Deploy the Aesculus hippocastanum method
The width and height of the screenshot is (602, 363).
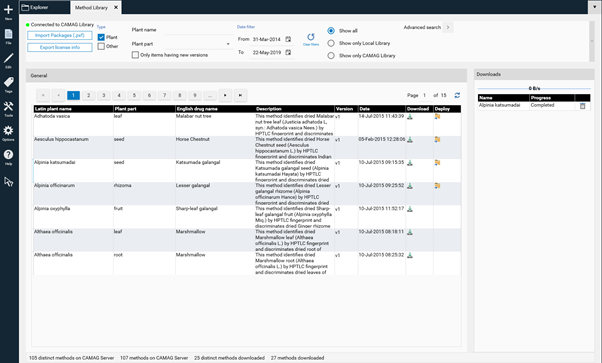(437, 139)
